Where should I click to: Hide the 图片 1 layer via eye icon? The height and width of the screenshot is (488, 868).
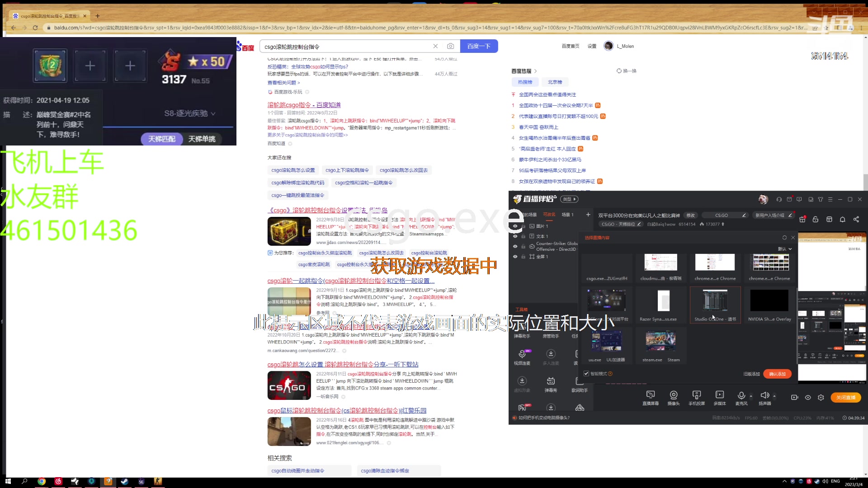coord(515,226)
